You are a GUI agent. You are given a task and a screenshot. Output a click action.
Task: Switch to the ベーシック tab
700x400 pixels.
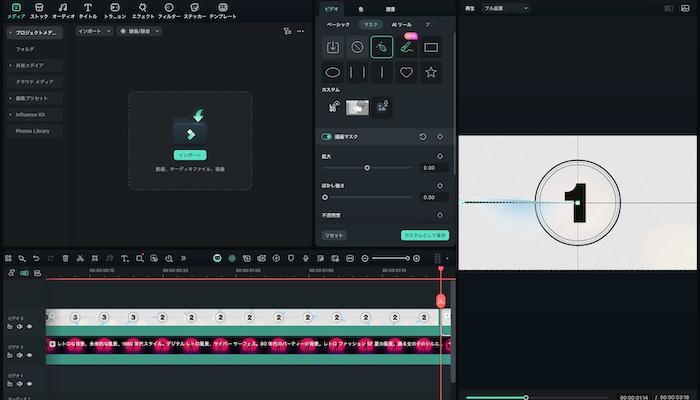[x=338, y=23]
